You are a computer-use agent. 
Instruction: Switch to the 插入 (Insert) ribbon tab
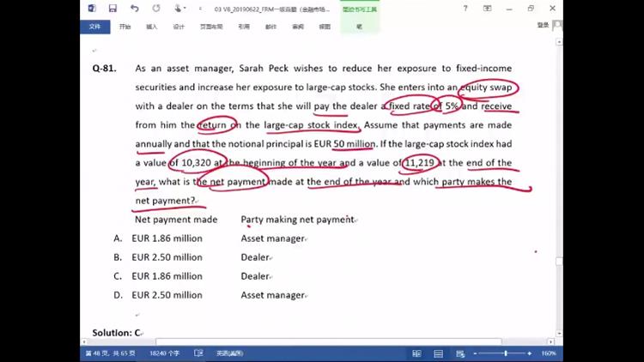click(152, 27)
